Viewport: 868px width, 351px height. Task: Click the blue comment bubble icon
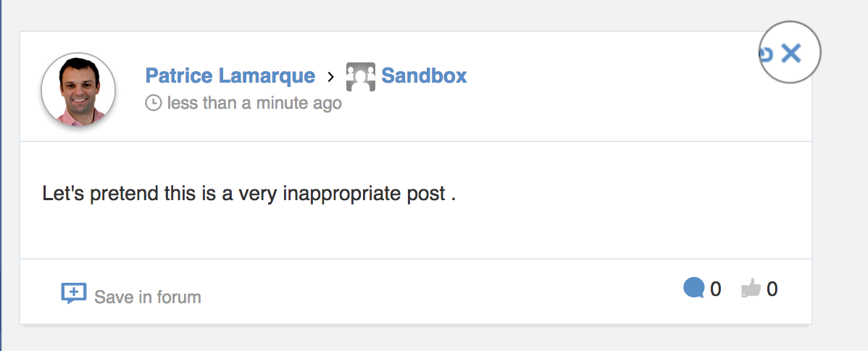point(693,289)
